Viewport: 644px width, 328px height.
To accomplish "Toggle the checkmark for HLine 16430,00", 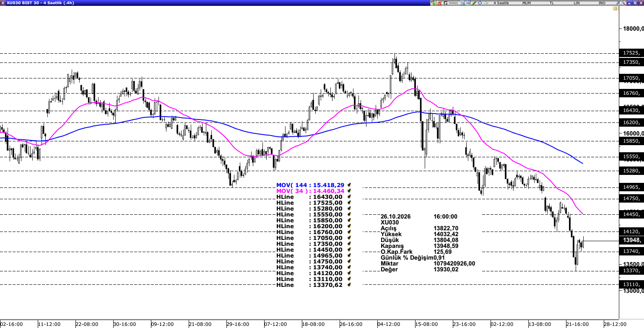I will (349, 197).
